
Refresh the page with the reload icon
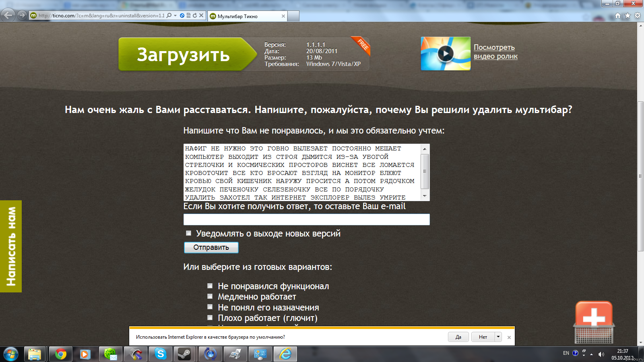click(195, 16)
